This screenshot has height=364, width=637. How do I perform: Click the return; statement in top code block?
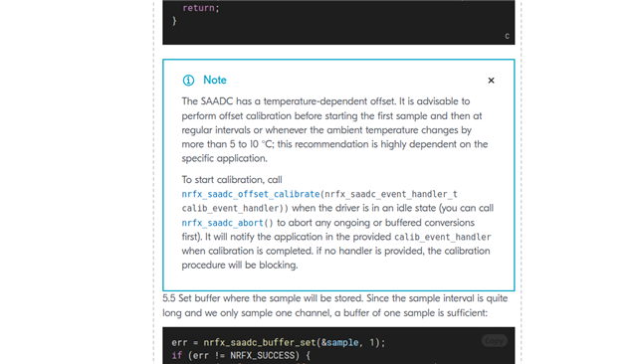pos(201,8)
